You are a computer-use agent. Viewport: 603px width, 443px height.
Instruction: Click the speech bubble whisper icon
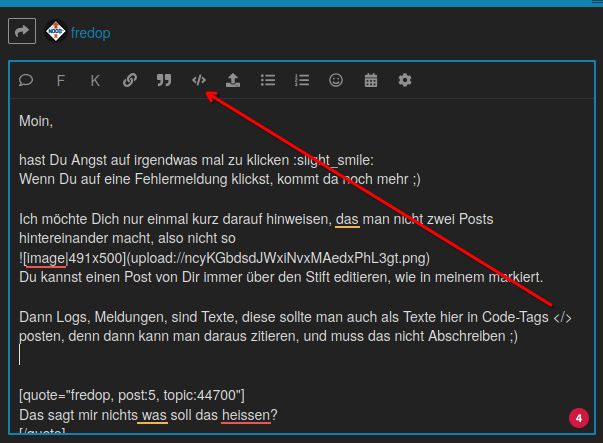[26, 80]
